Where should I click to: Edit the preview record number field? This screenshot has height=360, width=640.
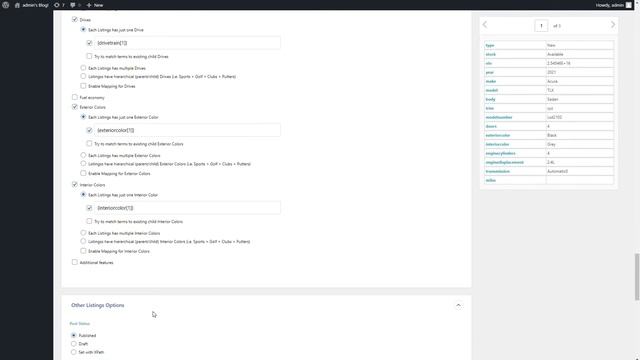[541, 26]
